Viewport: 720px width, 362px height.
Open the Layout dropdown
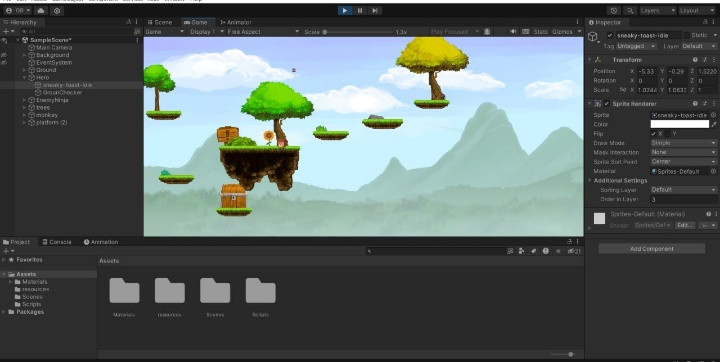pos(696,10)
